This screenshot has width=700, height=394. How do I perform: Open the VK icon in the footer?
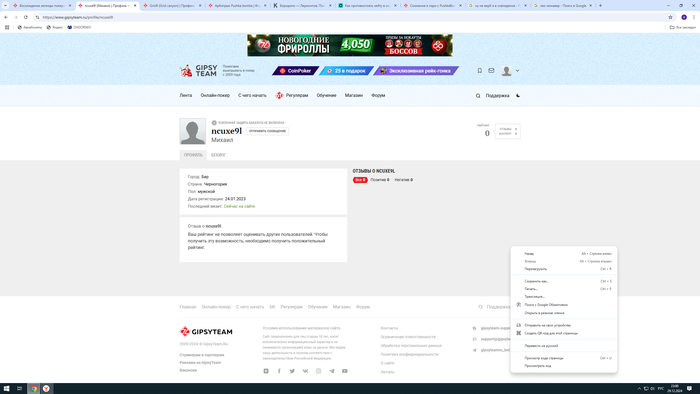pyautogui.click(x=305, y=371)
